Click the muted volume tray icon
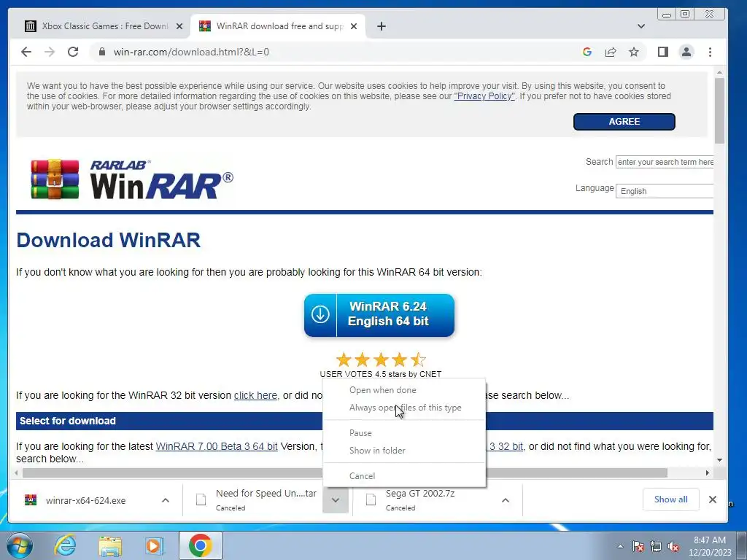Viewport: 747px width, 560px height. coord(673,546)
